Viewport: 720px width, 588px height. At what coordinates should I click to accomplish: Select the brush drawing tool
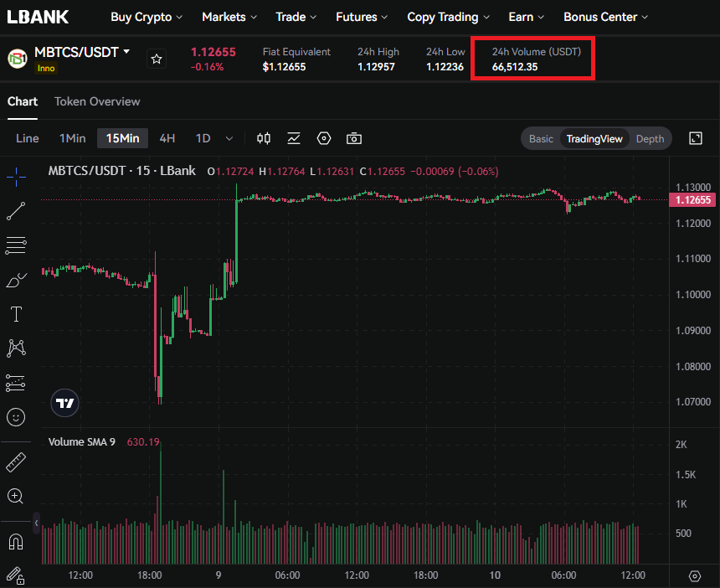pyautogui.click(x=16, y=281)
